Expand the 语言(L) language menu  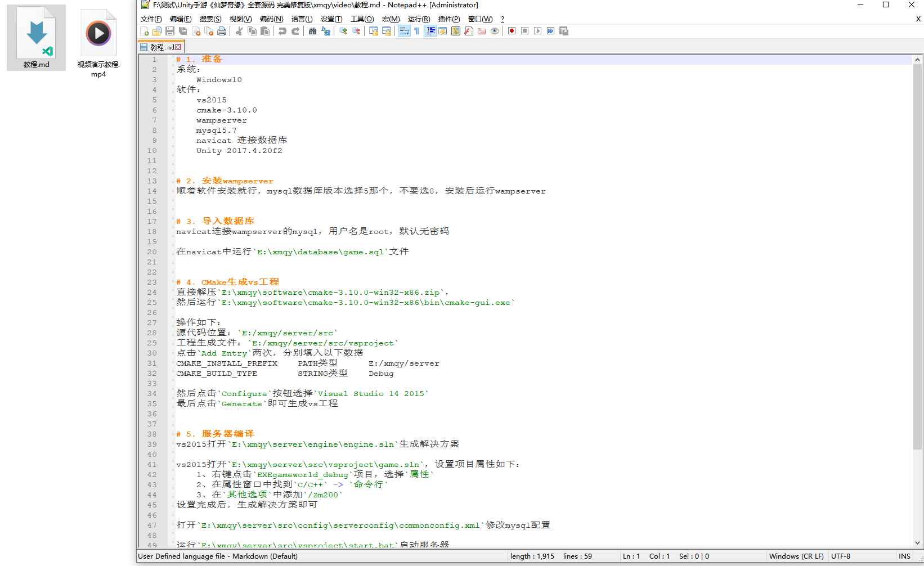(302, 19)
